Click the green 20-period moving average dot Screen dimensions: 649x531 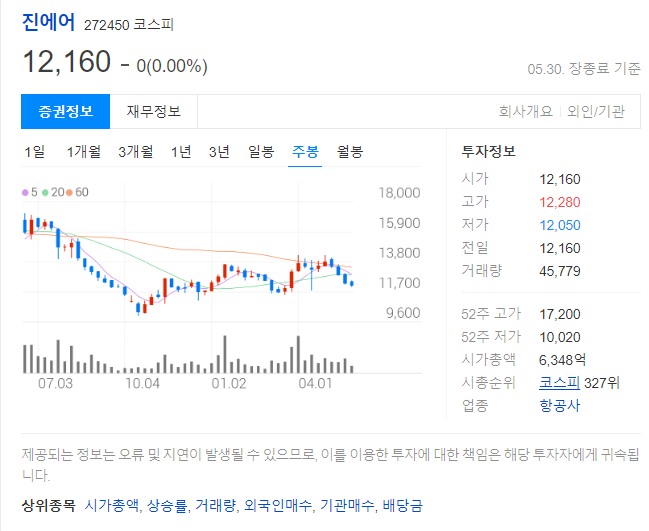(x=45, y=192)
